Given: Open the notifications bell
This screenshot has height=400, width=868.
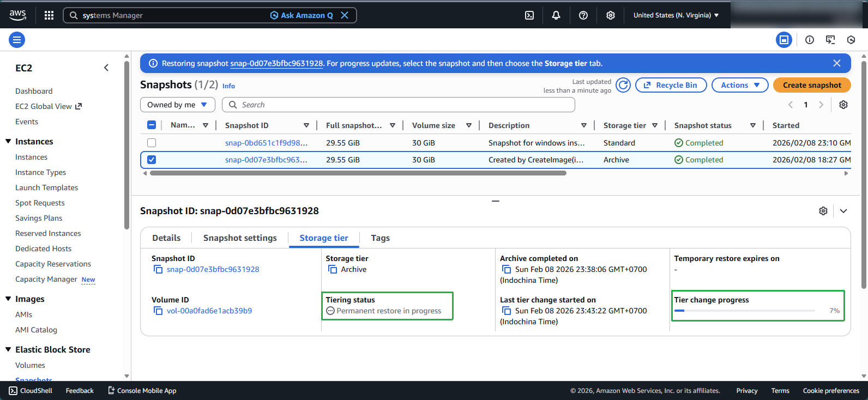Looking at the screenshot, I should (556, 15).
